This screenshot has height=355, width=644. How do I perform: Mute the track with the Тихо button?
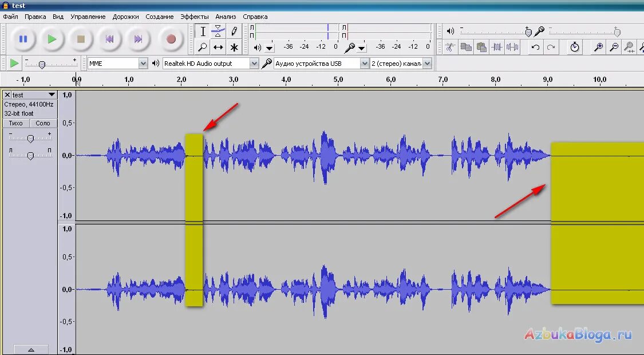tap(16, 123)
